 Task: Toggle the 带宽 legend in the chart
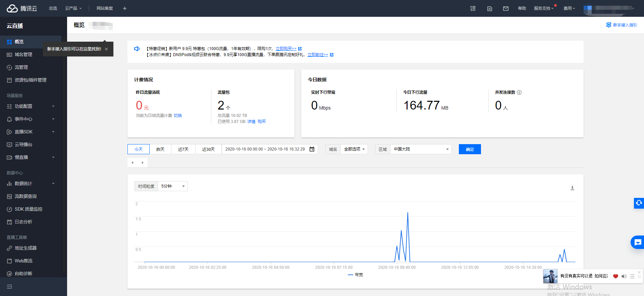(356, 275)
